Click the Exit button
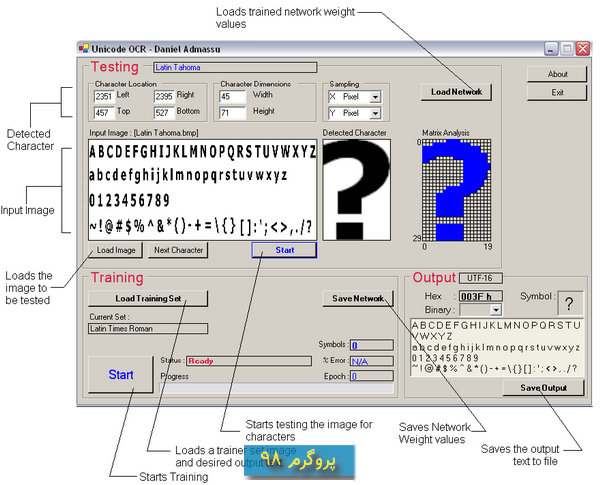This screenshot has height=485, width=600. click(558, 92)
